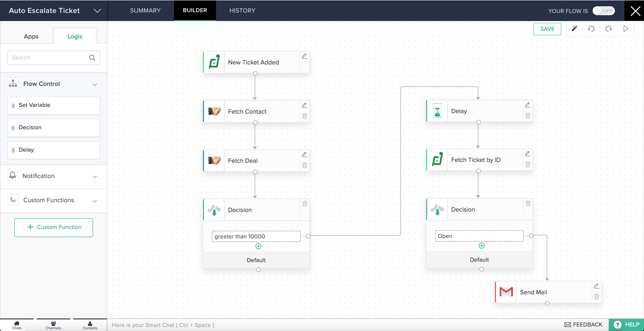The image size is (644, 331).
Task: Click the undo arrow icon
Action: point(591,29)
